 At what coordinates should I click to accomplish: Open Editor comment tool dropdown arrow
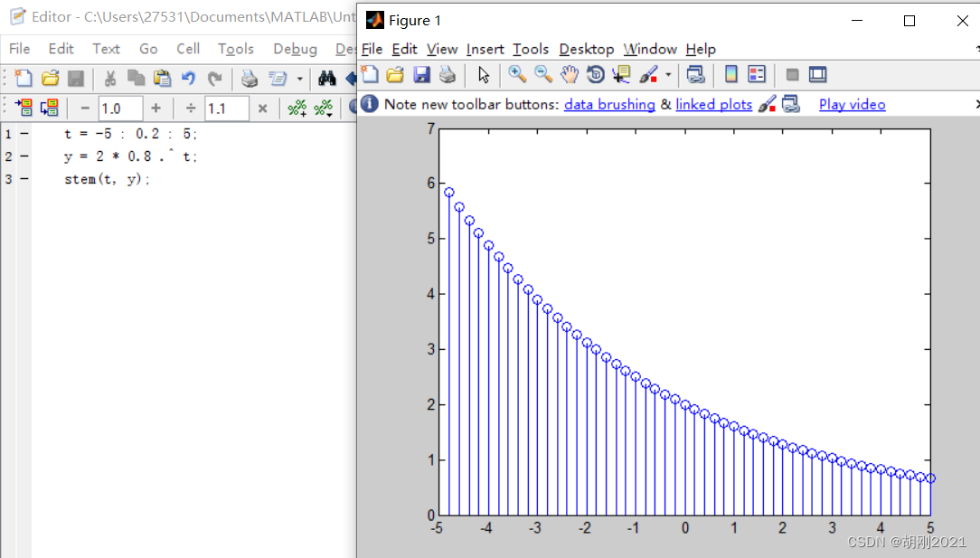[x=300, y=79]
